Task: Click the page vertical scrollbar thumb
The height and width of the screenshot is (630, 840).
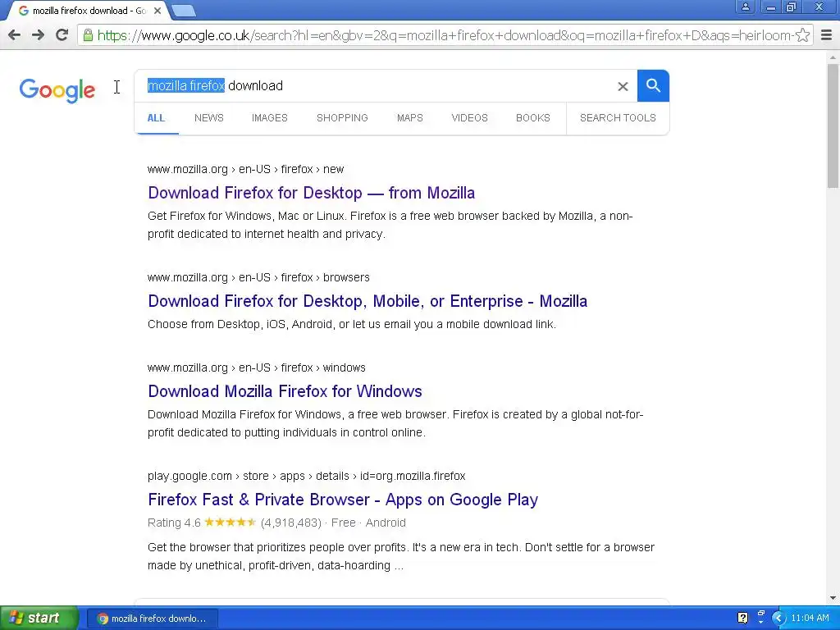Action: (833, 126)
